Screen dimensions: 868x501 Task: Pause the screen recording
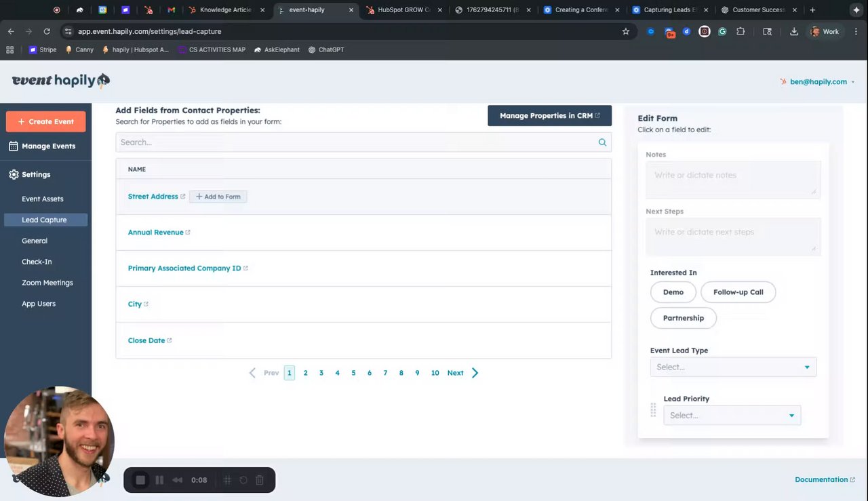pyautogui.click(x=159, y=480)
